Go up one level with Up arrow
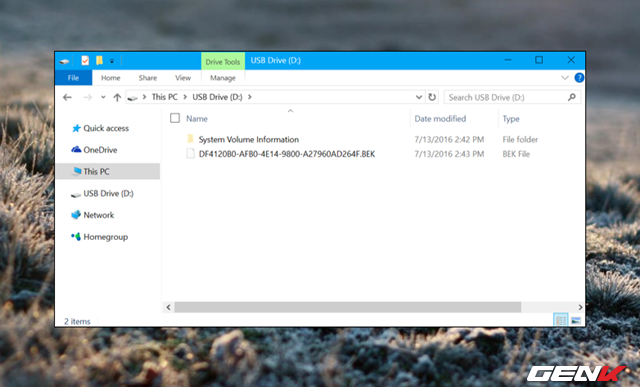Screen dimensions: 640x387 [x=117, y=97]
